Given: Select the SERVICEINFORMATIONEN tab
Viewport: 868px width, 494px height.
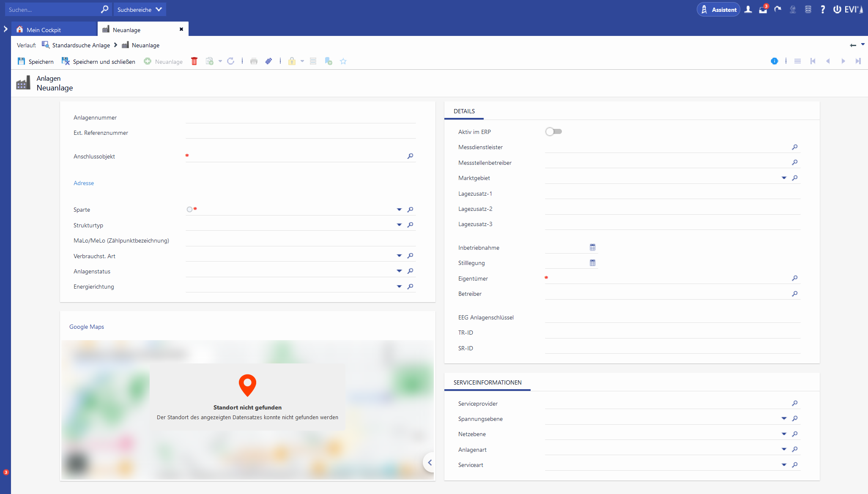Looking at the screenshot, I should tap(487, 382).
